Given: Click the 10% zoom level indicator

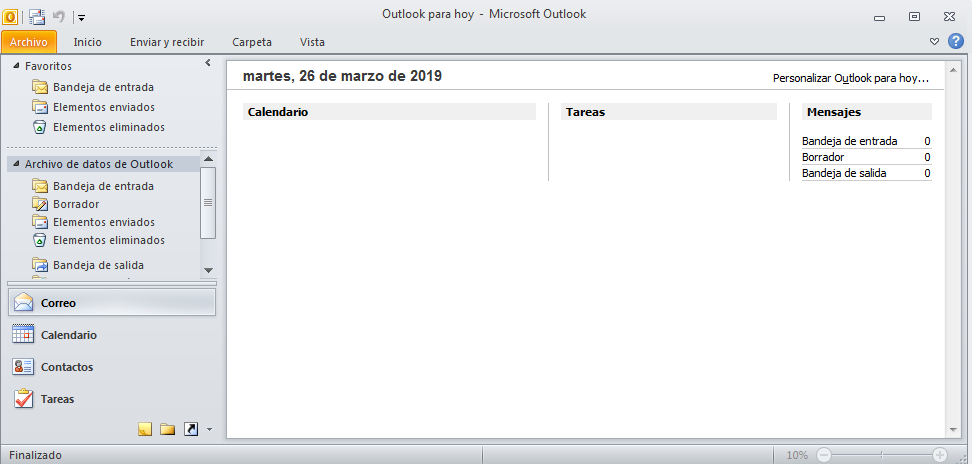Looking at the screenshot, I should point(797,455).
